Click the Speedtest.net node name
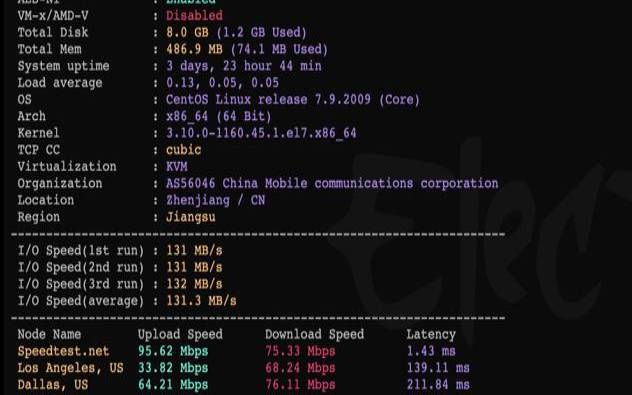Viewport: 632px width, 395px height. 63,351
